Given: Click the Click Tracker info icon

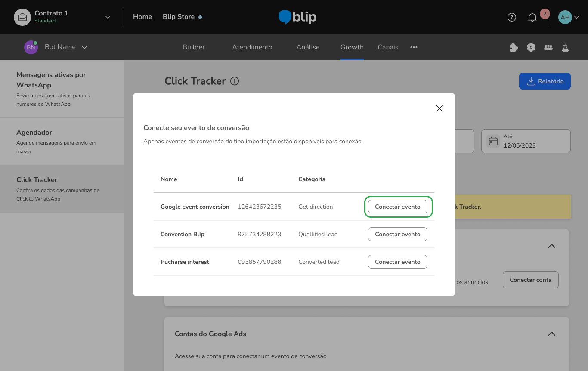Looking at the screenshot, I should [x=235, y=81].
